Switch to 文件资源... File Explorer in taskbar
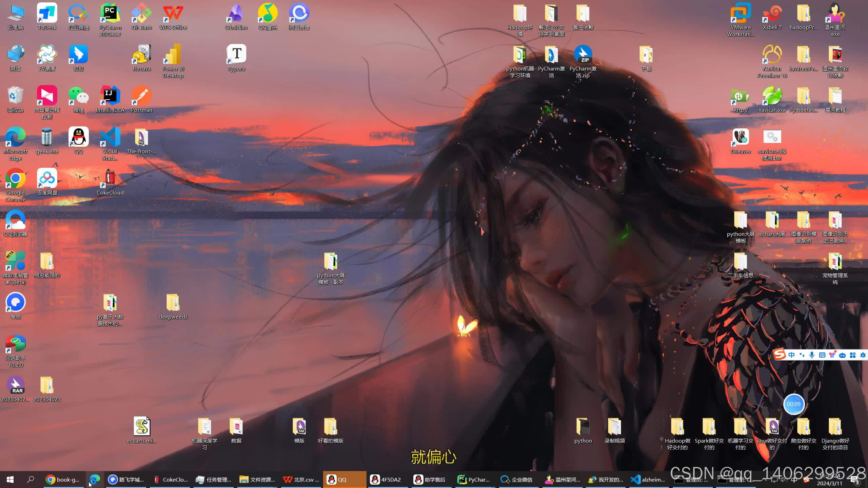 pos(258,480)
